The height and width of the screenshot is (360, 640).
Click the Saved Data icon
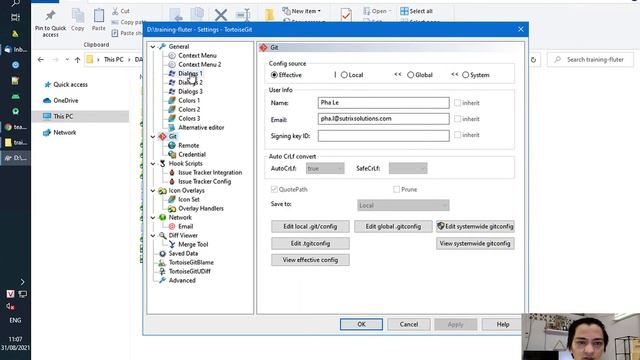tap(162, 253)
